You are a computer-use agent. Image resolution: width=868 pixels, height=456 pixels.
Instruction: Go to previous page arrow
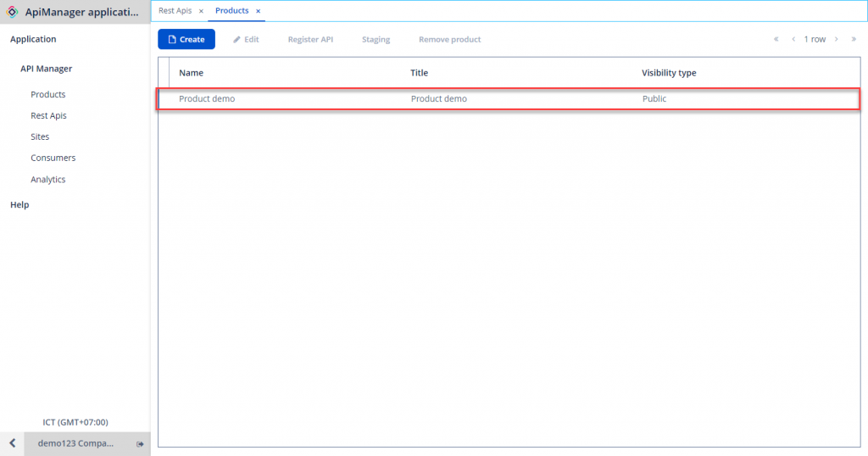(793, 39)
